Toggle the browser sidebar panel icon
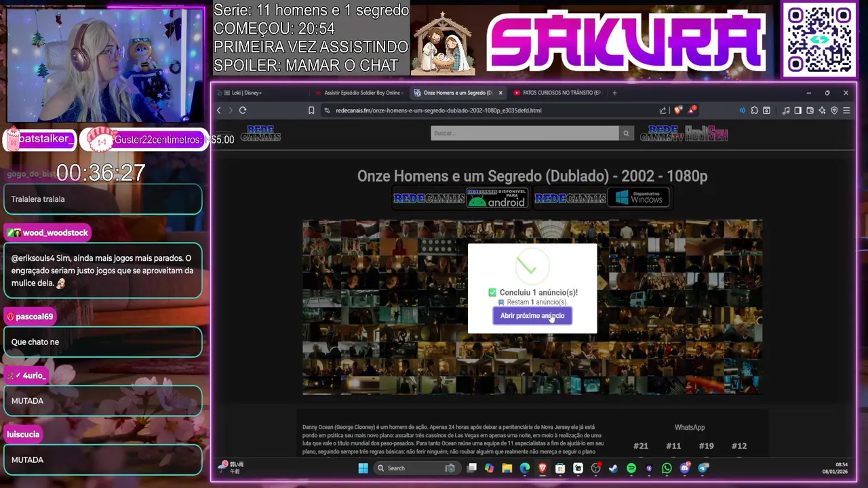The image size is (868, 488). (798, 110)
